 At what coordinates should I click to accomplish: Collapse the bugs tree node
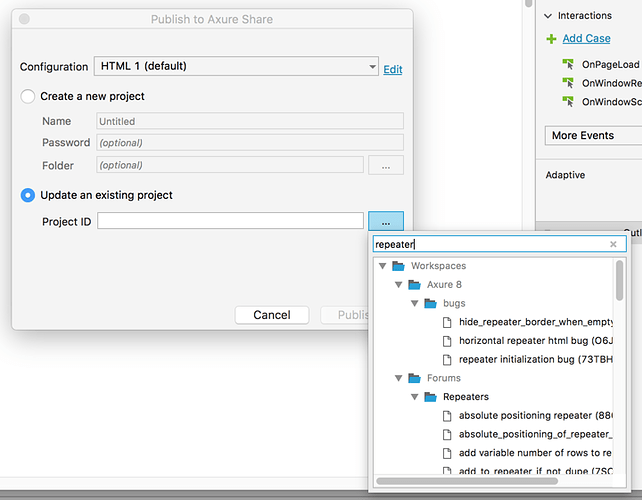[414, 303]
